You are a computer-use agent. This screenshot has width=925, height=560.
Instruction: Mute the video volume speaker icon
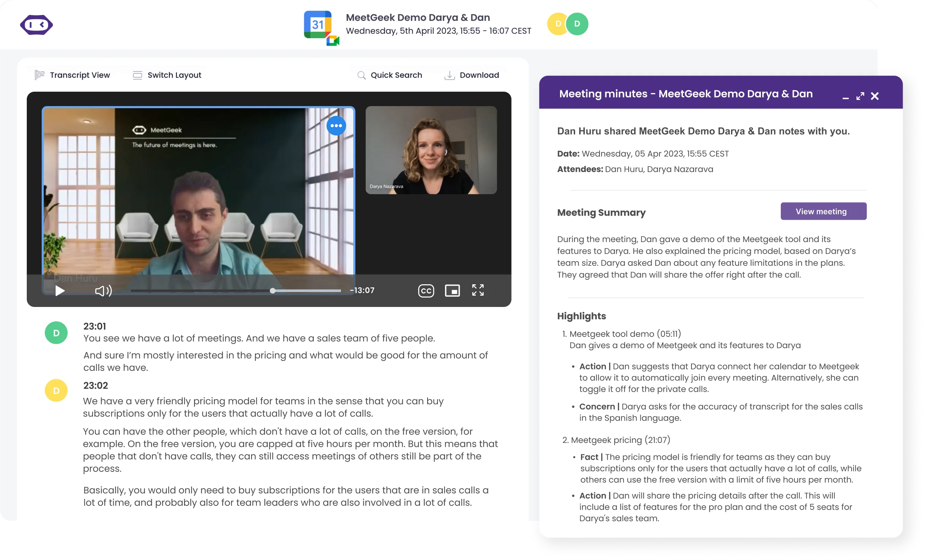click(103, 290)
